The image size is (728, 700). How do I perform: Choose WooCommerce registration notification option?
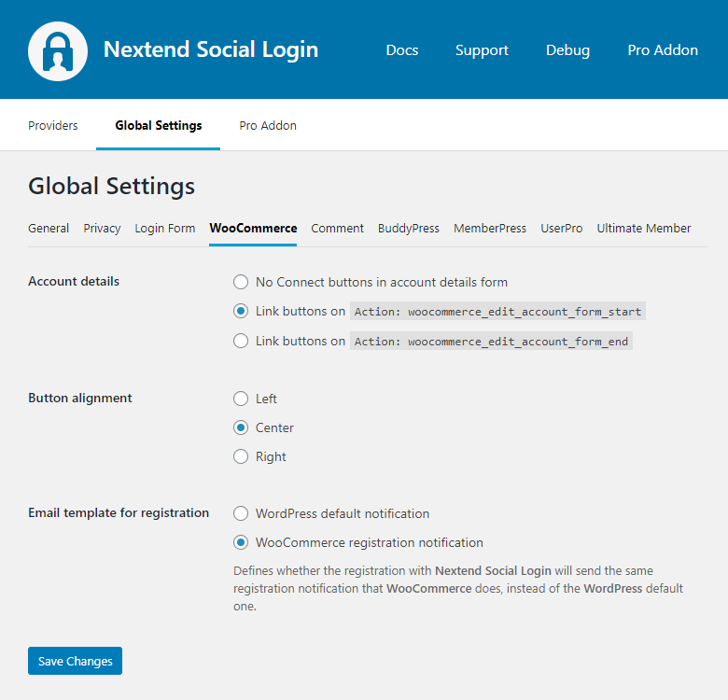tap(241, 542)
